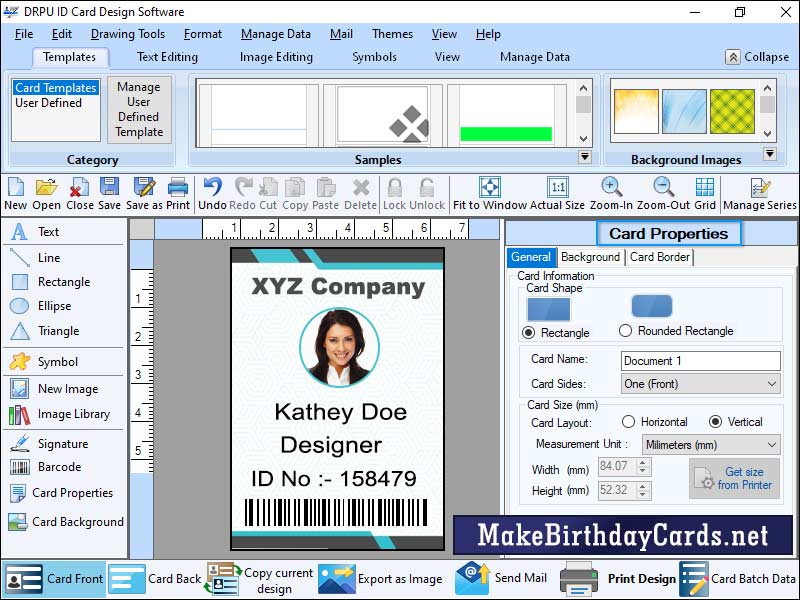The image size is (800, 600).
Task: Select the Signature tool
Action: 48,443
